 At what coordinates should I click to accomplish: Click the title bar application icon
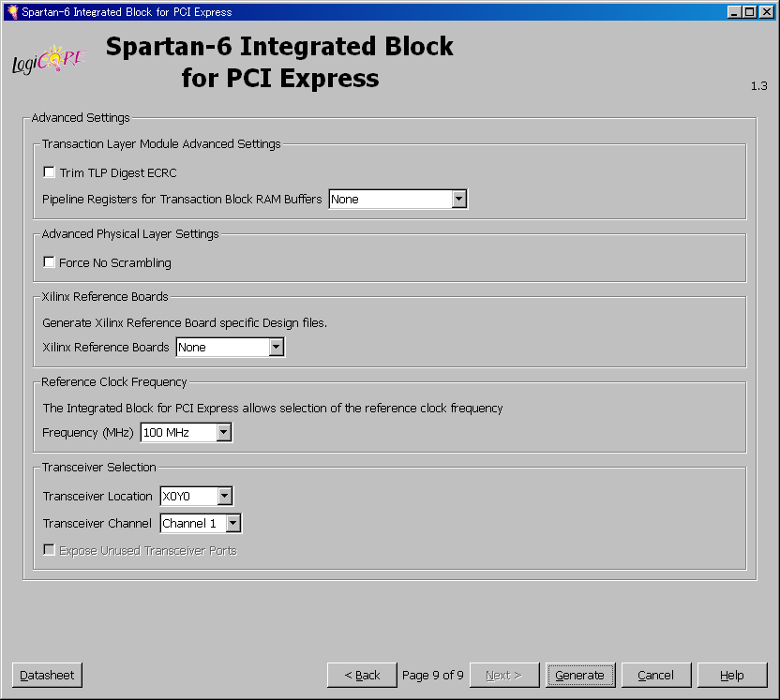tap(12, 11)
